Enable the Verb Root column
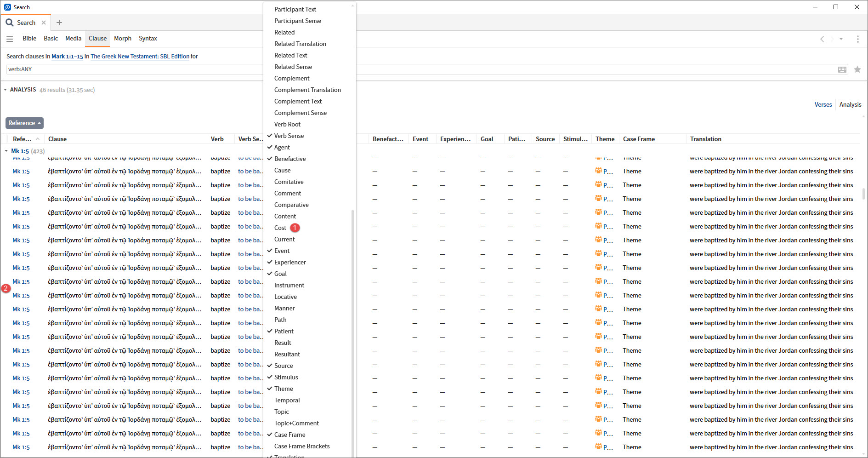Viewport: 868px width, 458px height. [287, 124]
